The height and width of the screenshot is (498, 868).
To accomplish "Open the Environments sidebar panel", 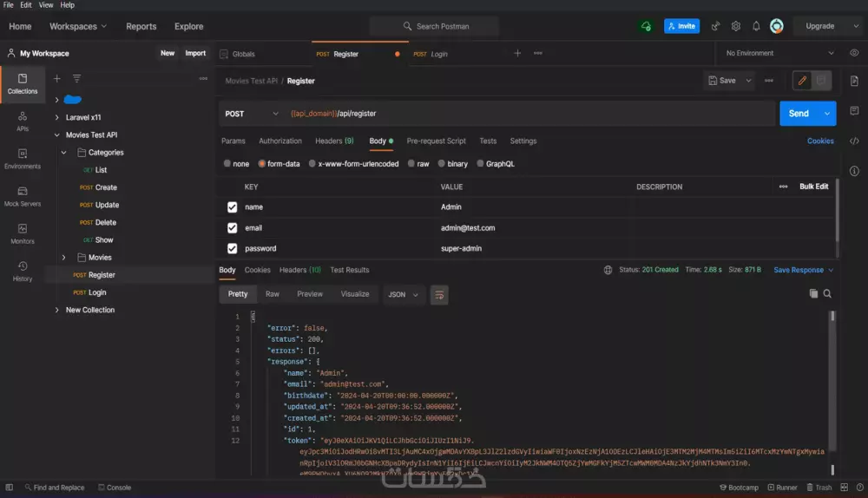I will click(23, 159).
